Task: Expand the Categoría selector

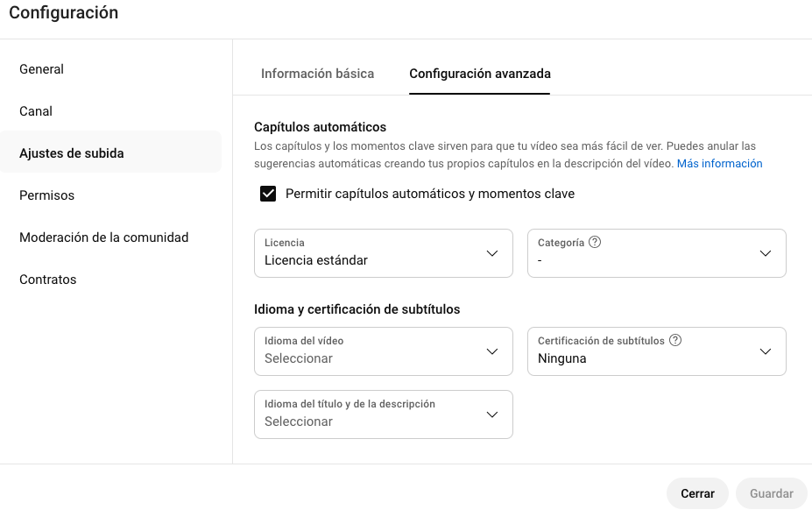Action: (x=656, y=253)
